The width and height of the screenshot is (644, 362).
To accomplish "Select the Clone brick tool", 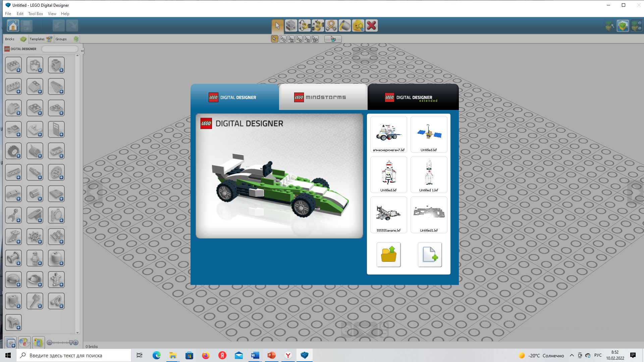I will tap(291, 25).
